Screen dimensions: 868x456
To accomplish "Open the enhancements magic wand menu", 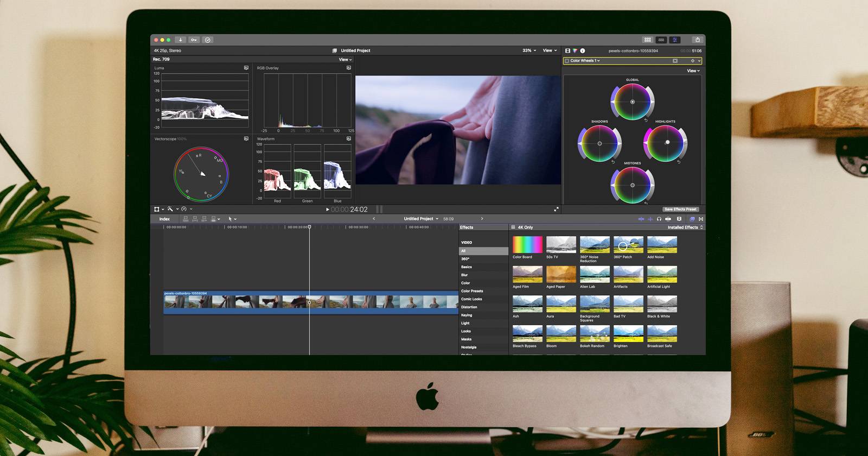I will coord(173,209).
